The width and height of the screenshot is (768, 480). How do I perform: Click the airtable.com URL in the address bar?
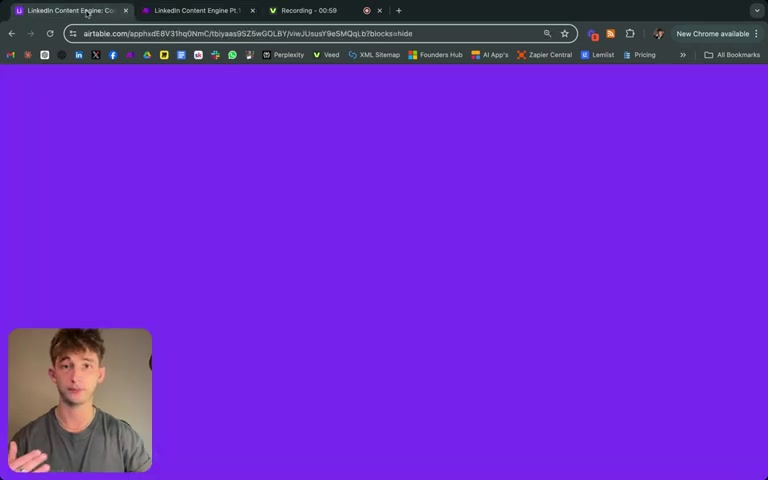pos(248,34)
